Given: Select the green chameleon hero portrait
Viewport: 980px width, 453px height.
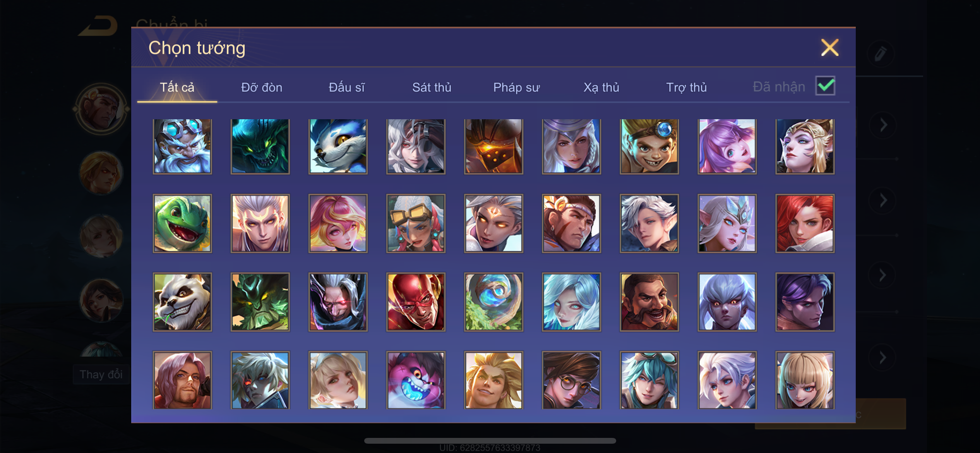Looking at the screenshot, I should coord(182,223).
